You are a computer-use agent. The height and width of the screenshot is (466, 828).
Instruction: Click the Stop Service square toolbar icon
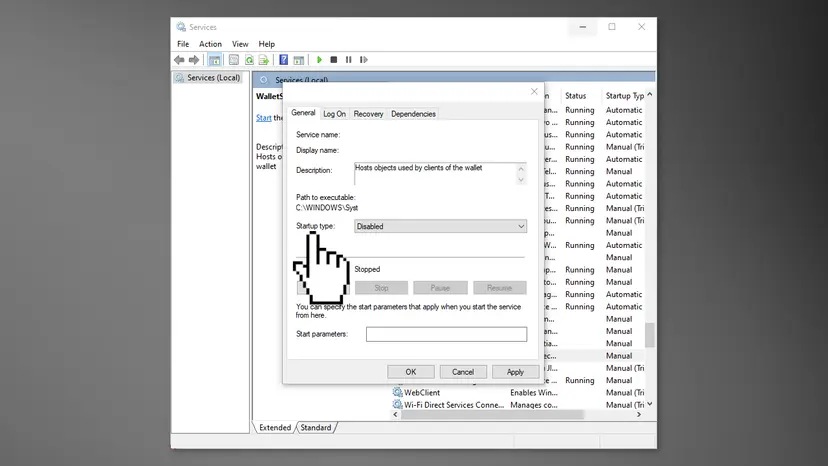334,60
